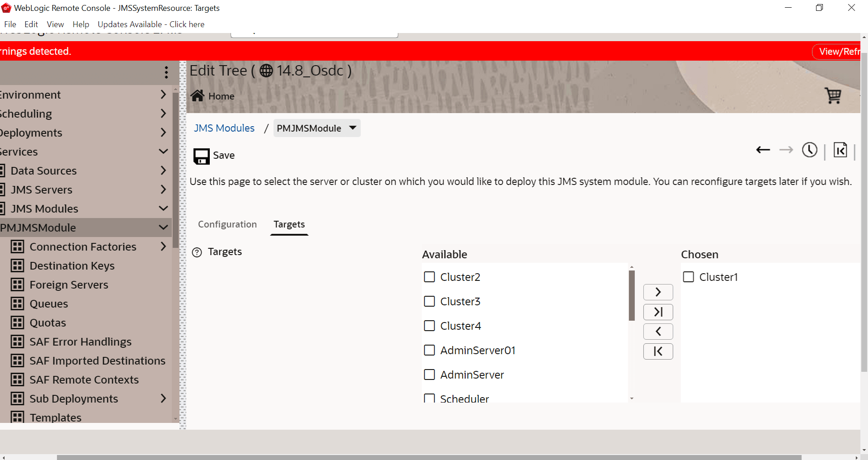This screenshot has width=868, height=460.
Task: Collapse the Services tree node
Action: 163,152
